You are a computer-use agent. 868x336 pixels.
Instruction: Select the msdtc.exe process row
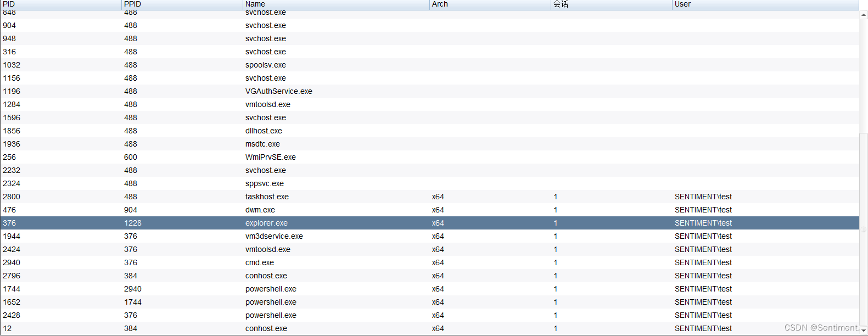pyautogui.click(x=429, y=144)
